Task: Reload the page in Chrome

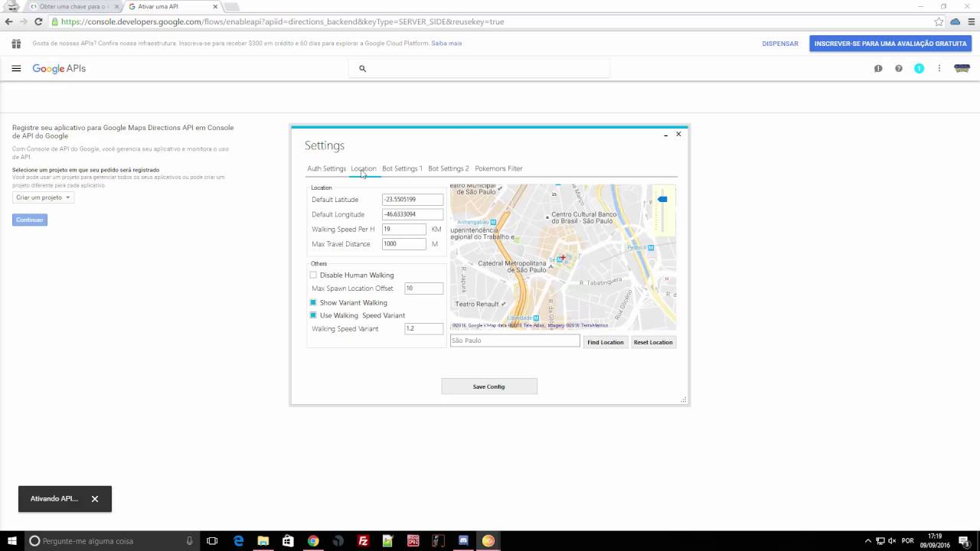Action: (x=38, y=21)
